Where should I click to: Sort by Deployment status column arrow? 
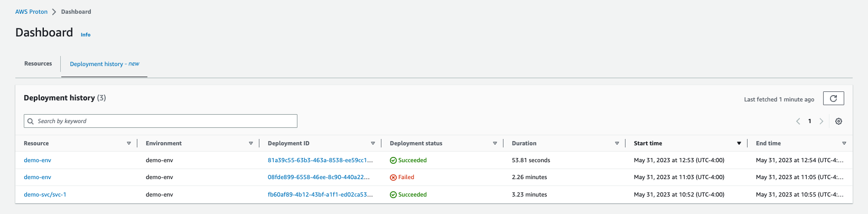495,143
